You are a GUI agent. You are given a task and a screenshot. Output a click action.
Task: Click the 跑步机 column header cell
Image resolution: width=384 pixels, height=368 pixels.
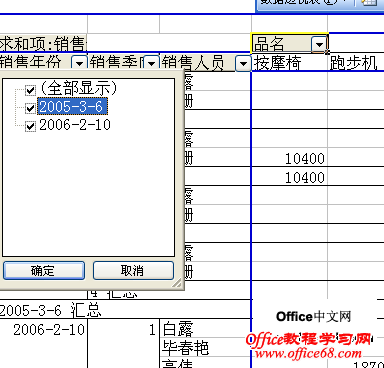(x=356, y=62)
